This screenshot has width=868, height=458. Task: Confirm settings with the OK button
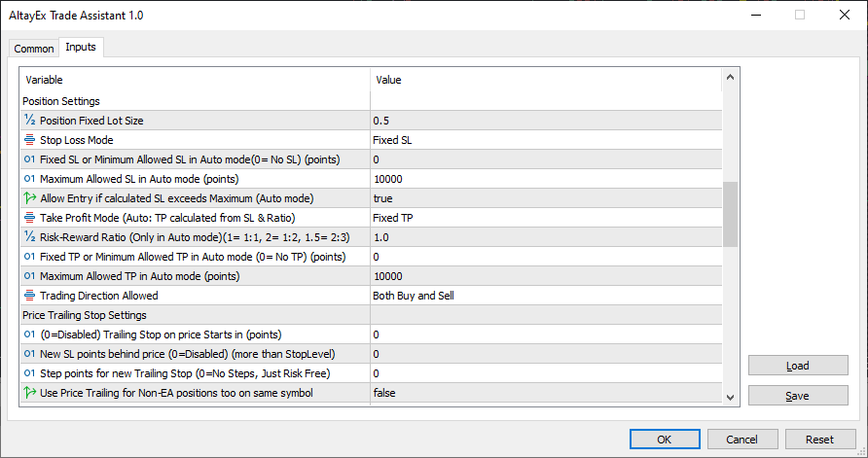click(665, 440)
